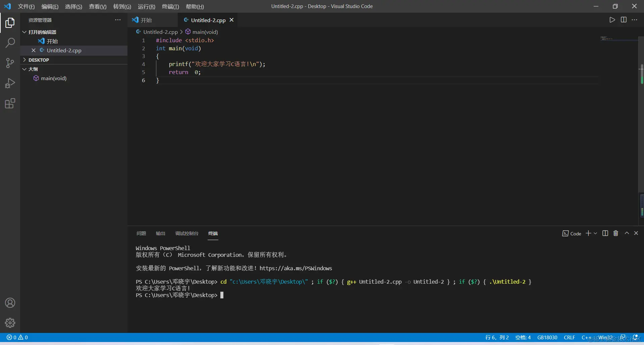This screenshot has height=345, width=644.
Task: Open the Extensions view
Action: pos(10,103)
